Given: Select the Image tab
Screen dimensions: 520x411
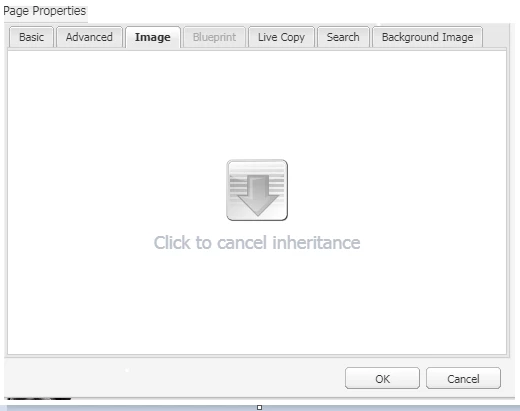Looking at the screenshot, I should point(153,37).
